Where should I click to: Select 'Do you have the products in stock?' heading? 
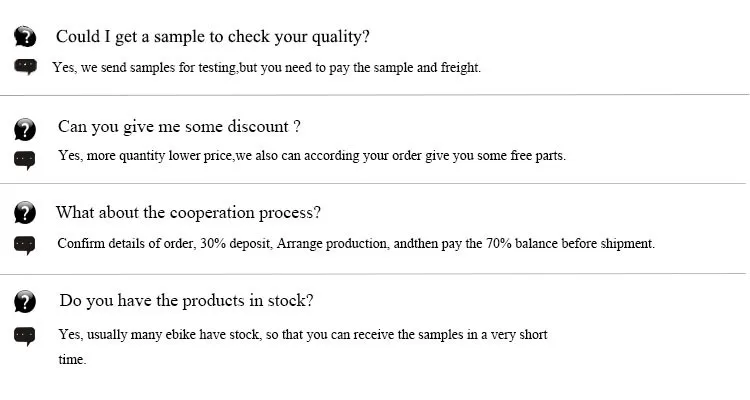tap(187, 300)
